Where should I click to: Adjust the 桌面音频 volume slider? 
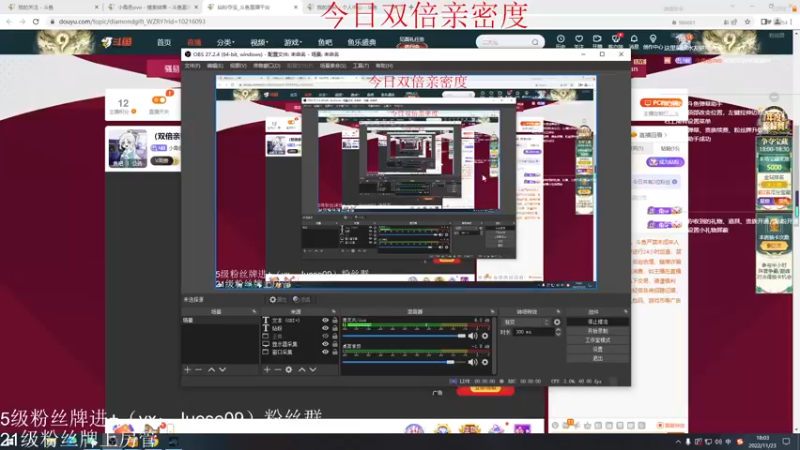tap(404, 362)
